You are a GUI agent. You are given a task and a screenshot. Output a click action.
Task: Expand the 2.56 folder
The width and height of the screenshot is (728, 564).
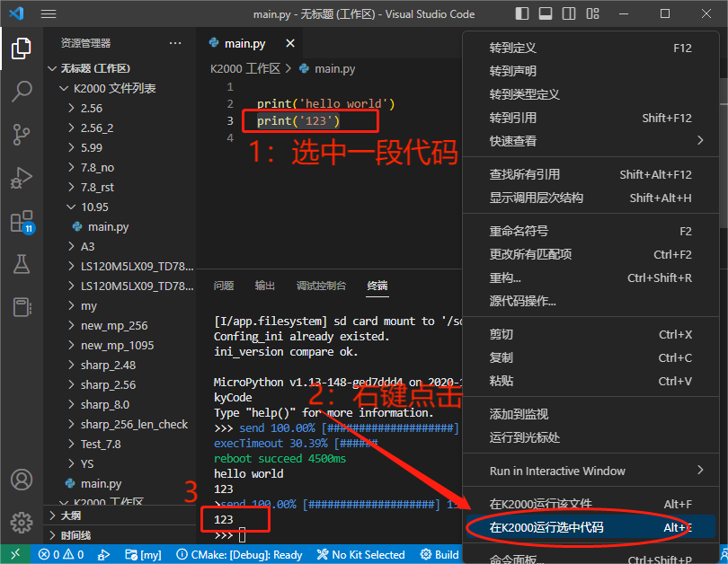pyautogui.click(x=120, y=108)
